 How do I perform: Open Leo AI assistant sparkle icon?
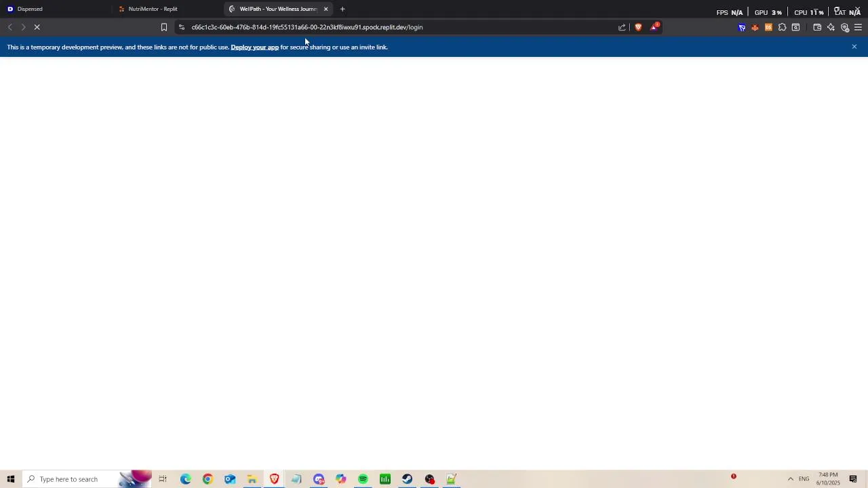(x=831, y=28)
